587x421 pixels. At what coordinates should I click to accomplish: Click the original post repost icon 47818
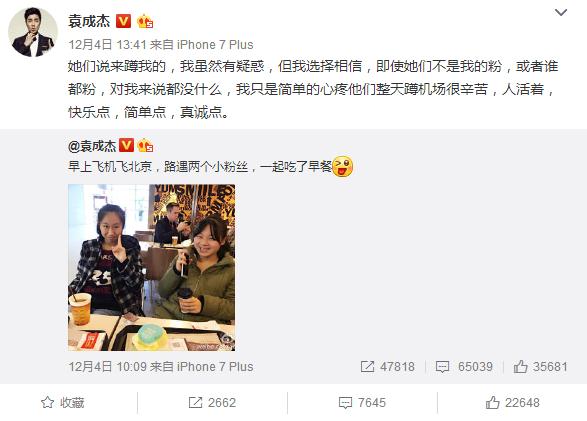pos(387,366)
